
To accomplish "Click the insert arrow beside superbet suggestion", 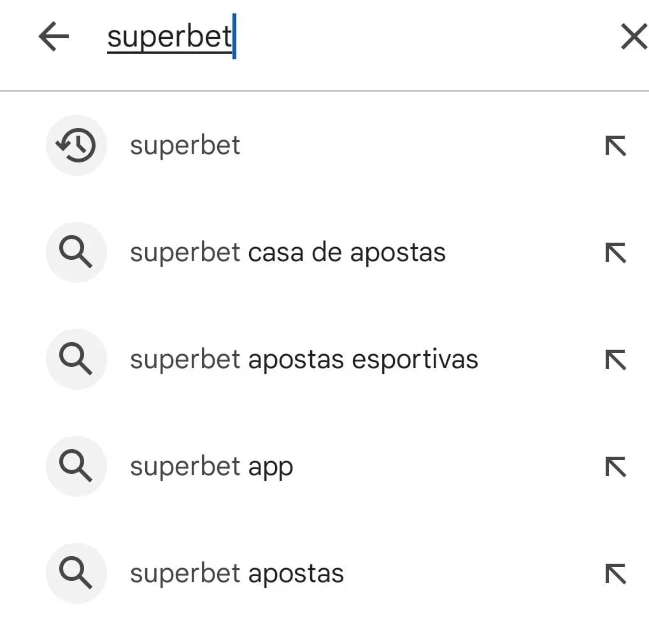I will (615, 145).
